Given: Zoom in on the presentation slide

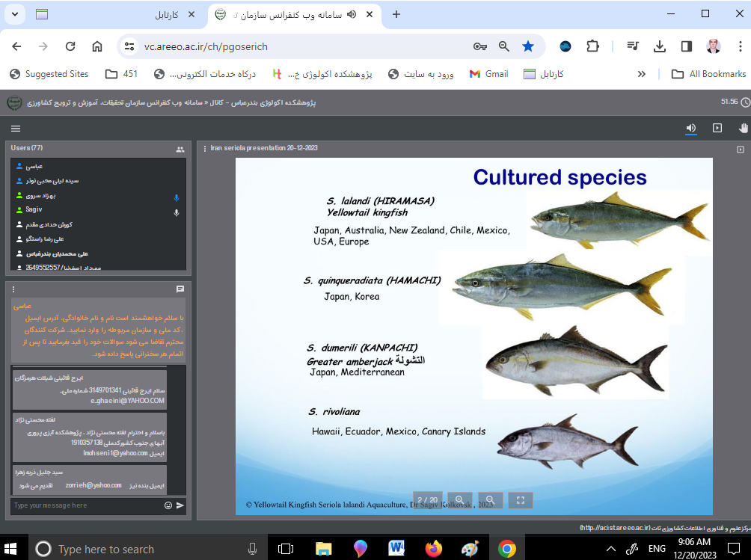Looking at the screenshot, I should click(459, 499).
